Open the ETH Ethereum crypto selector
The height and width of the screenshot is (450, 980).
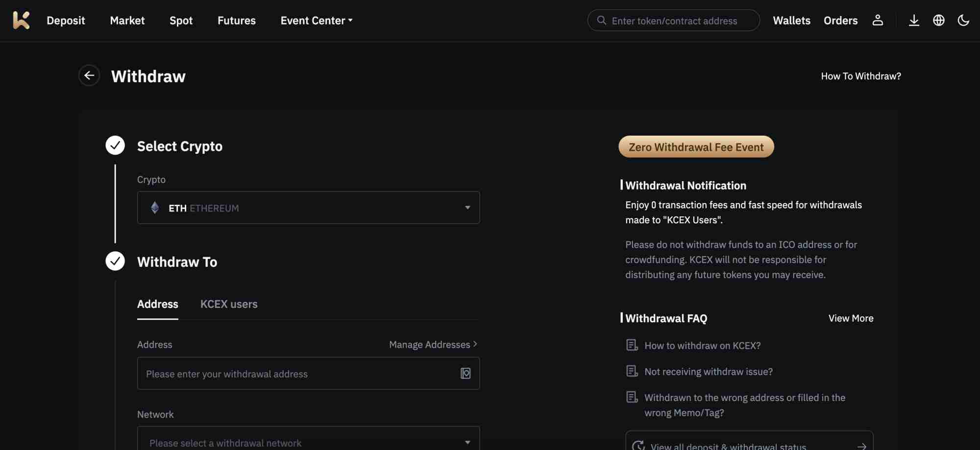pyautogui.click(x=308, y=207)
